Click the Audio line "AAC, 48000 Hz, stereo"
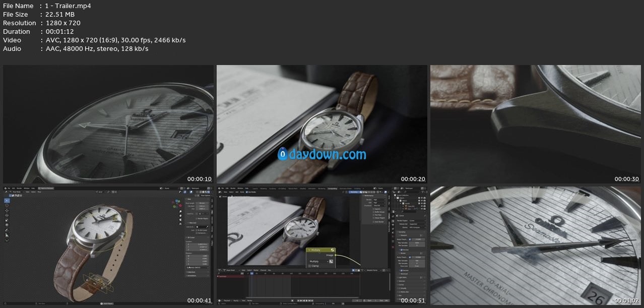644x308 pixels. 97,49
